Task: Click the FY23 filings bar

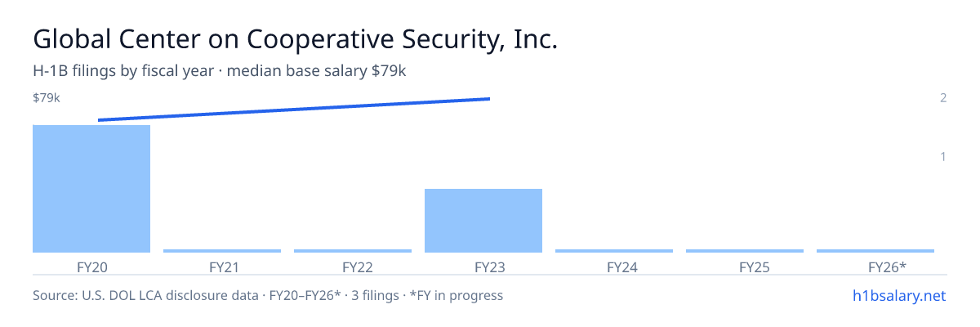Action: [x=483, y=221]
